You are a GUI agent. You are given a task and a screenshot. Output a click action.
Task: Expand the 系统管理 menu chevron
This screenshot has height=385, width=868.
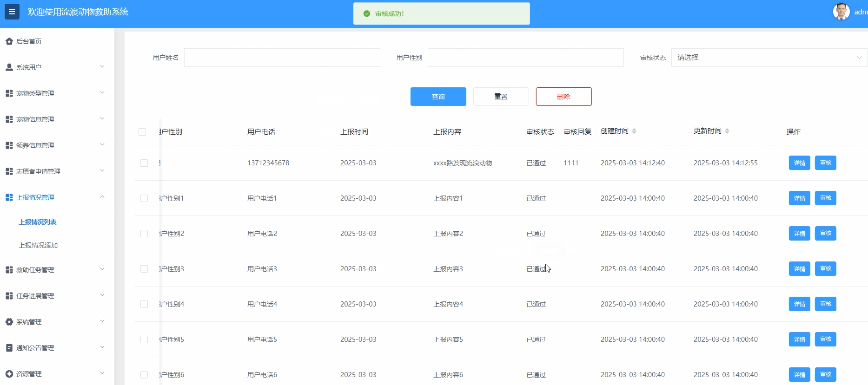102,321
